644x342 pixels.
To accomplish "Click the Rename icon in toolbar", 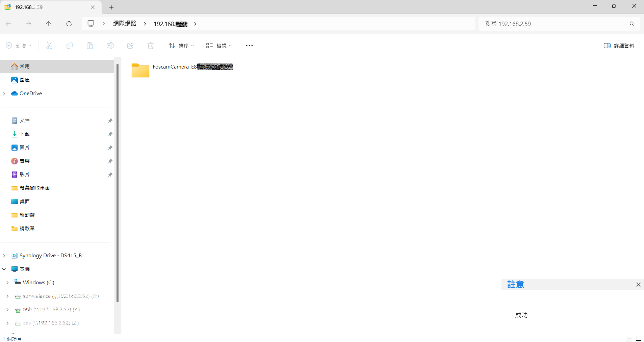I will (110, 46).
